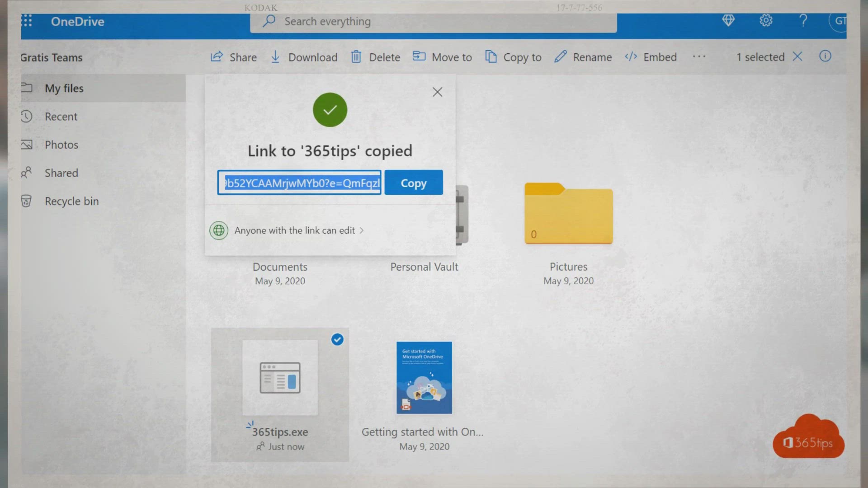868x488 pixels.
Task: Click the Share arrow icon
Action: pos(217,56)
